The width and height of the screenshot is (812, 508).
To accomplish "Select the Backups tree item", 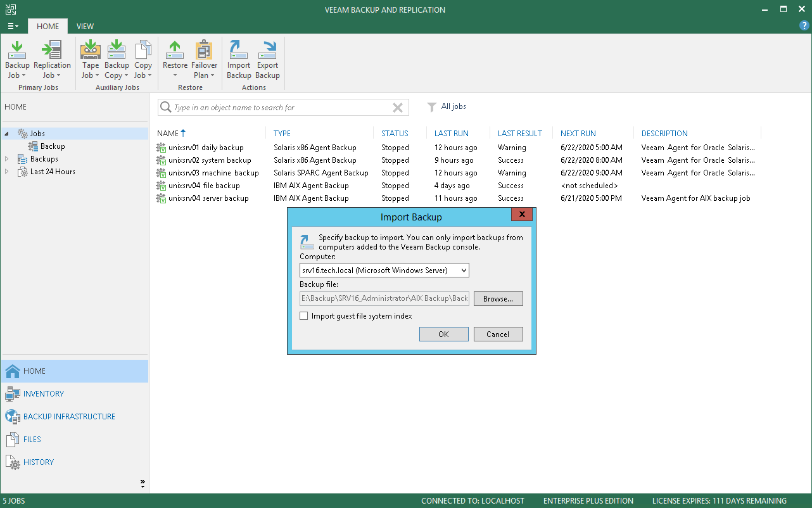I will 44,159.
